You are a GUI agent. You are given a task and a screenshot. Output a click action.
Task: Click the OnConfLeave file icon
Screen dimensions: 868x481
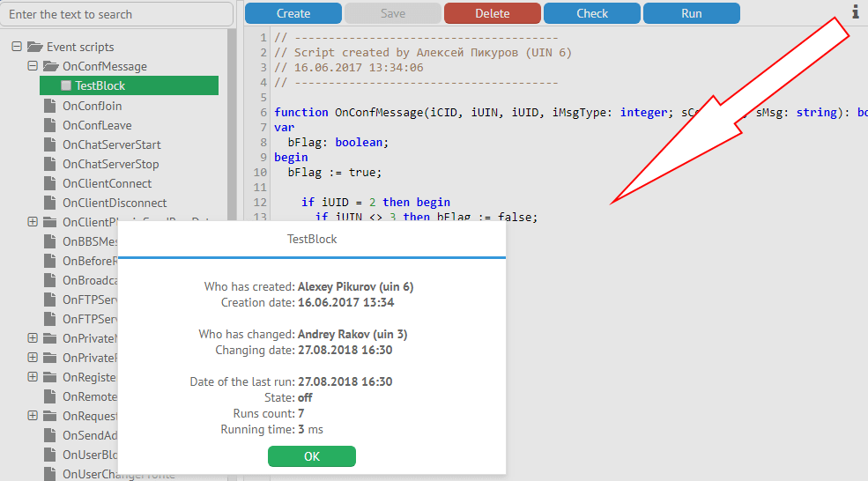click(x=50, y=125)
